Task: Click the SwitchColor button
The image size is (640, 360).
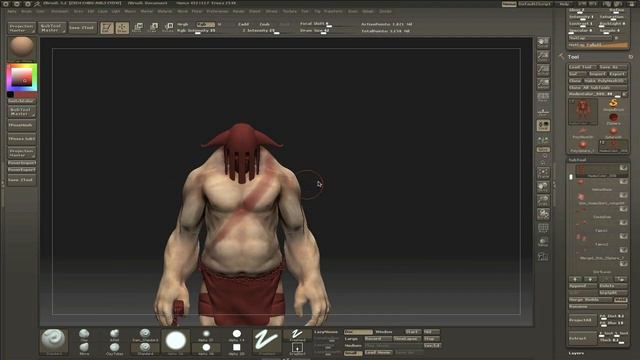Action: coord(22,101)
